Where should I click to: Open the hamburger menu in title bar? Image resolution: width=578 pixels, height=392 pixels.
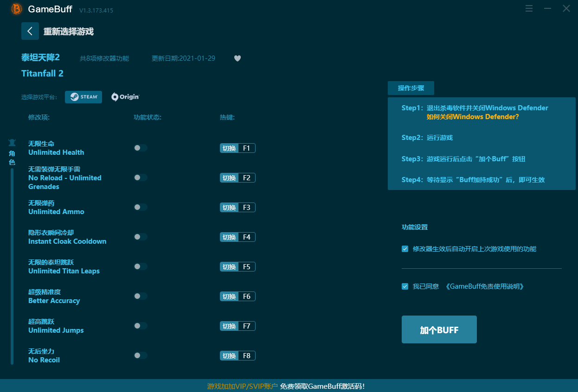(x=529, y=9)
